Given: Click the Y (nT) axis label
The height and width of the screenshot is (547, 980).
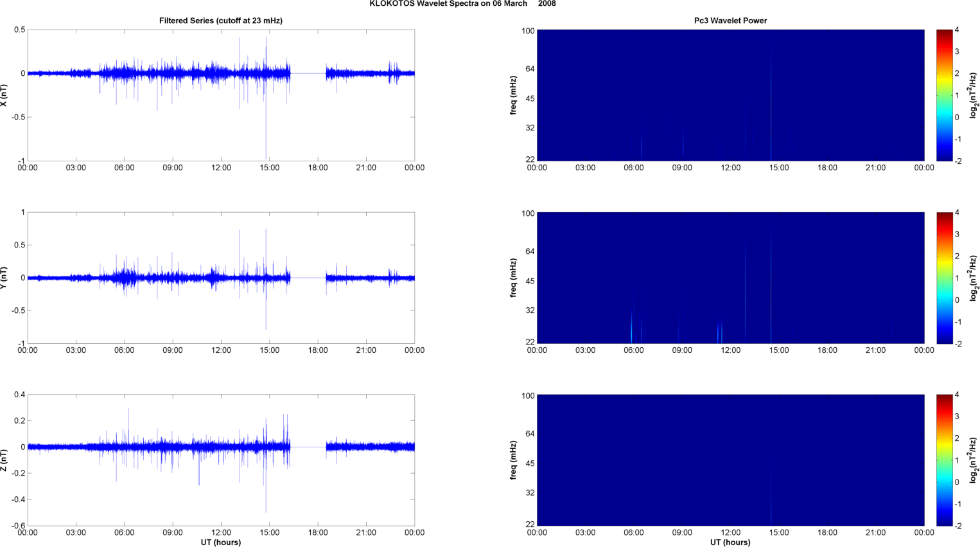Looking at the screenshot, I should point(4,278).
